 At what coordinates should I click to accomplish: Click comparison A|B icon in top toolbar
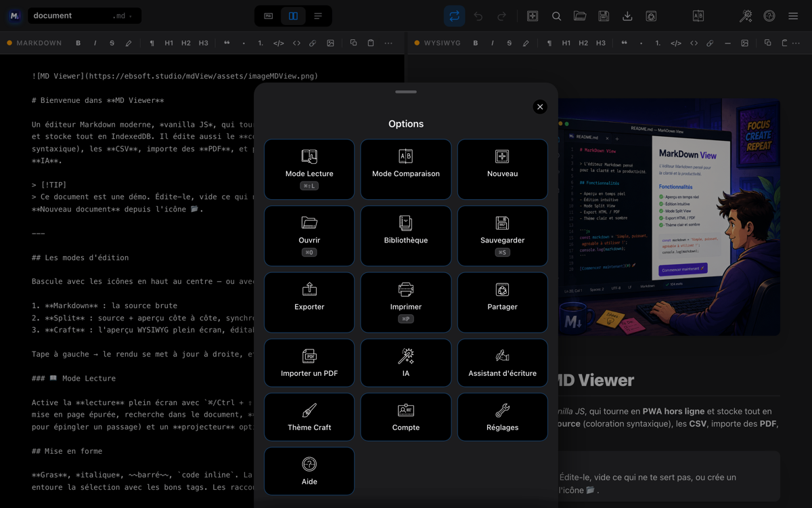click(698, 16)
